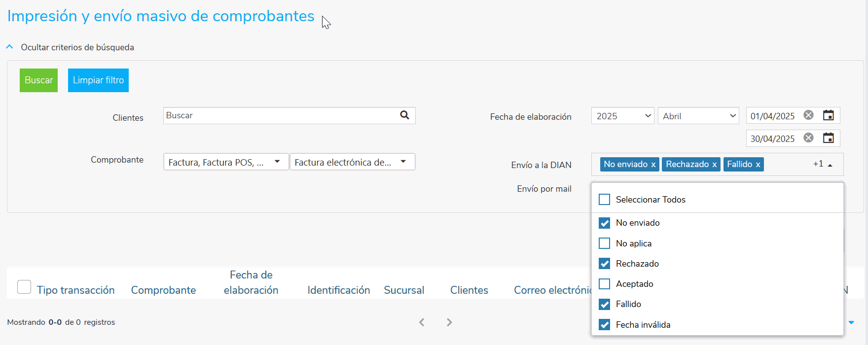
Task: Check the 'Seleccionar Todos' option
Action: 604,200
